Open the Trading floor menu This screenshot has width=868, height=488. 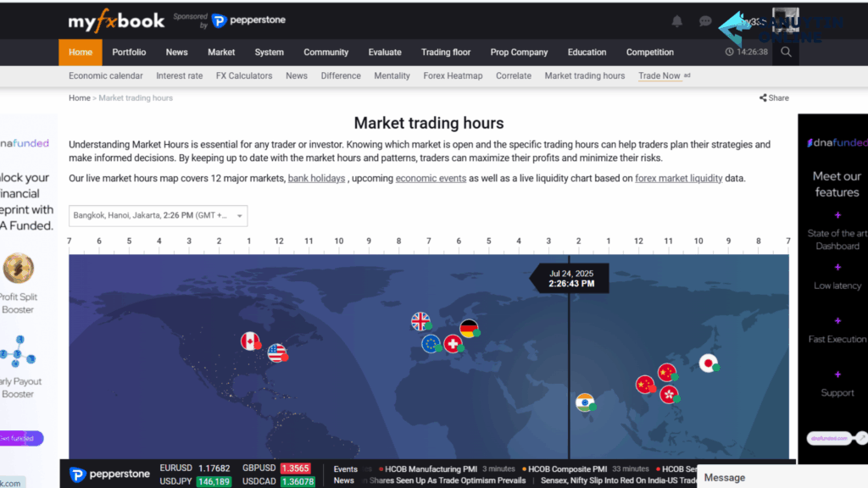click(x=446, y=53)
